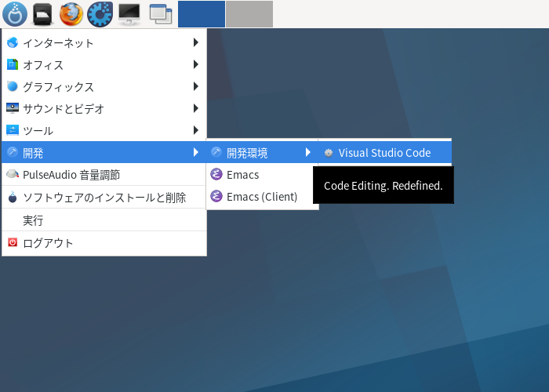Launch Firefox from the panel
This screenshot has height=392, width=549.
click(71, 14)
